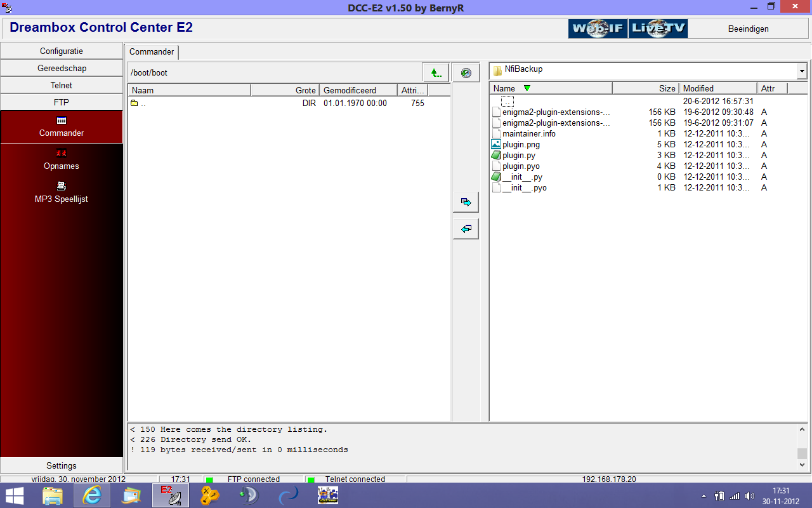Viewport: 812px width, 508px height.
Task: Open the Web-IF interface button
Action: [598, 29]
